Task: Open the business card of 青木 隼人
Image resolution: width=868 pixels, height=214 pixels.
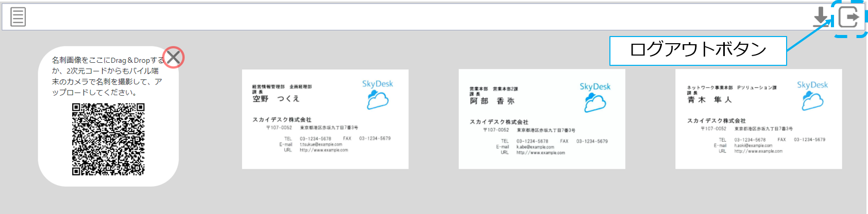Action: coord(758,119)
